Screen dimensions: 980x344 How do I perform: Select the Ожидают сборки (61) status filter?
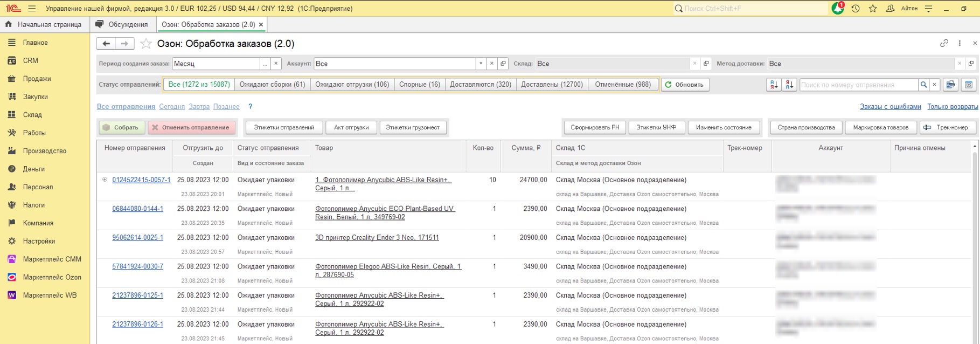point(272,85)
